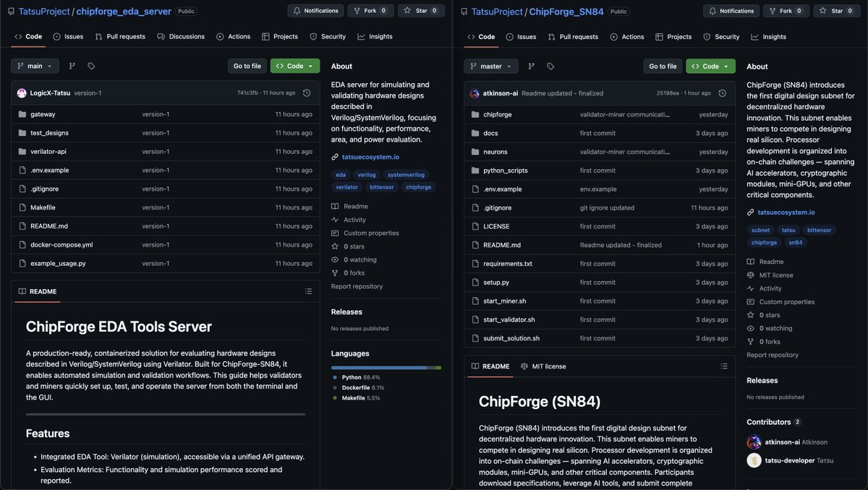Expand main branch dropdown
868x490 pixels.
tap(35, 66)
